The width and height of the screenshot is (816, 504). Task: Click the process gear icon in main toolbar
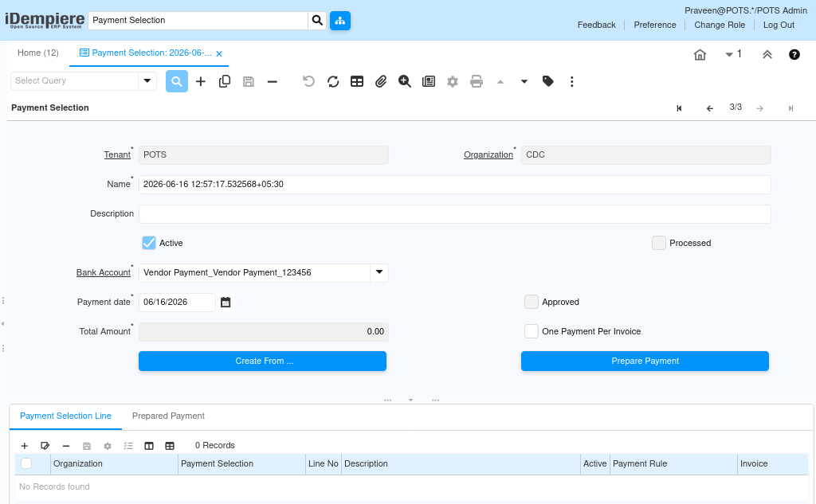click(453, 82)
